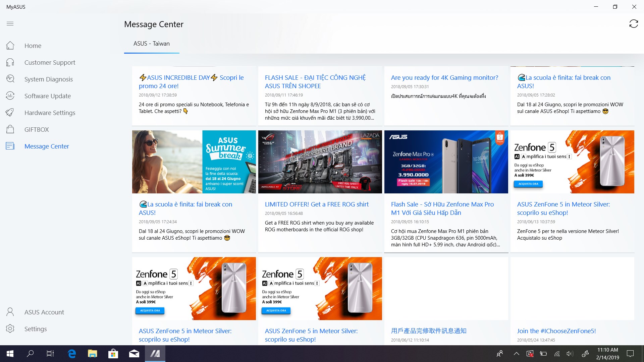The height and width of the screenshot is (362, 644).
Task: Open Settings gear in sidebar
Action: pyautogui.click(x=10, y=329)
